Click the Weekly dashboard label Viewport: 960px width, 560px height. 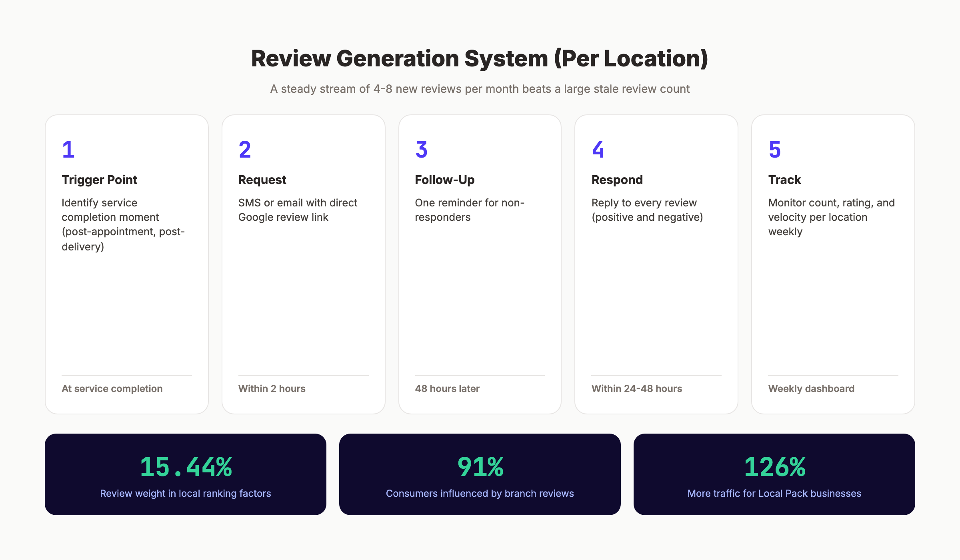click(811, 388)
